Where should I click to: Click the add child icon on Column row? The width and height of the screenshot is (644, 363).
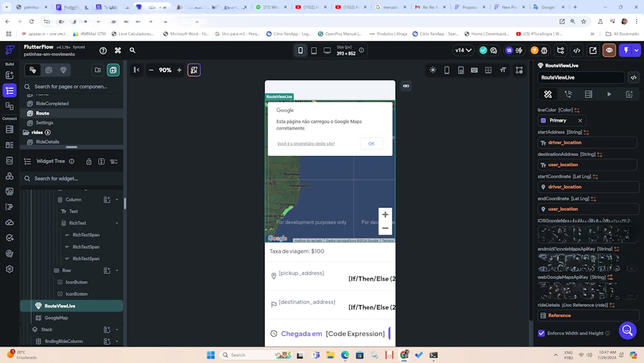click(x=107, y=200)
